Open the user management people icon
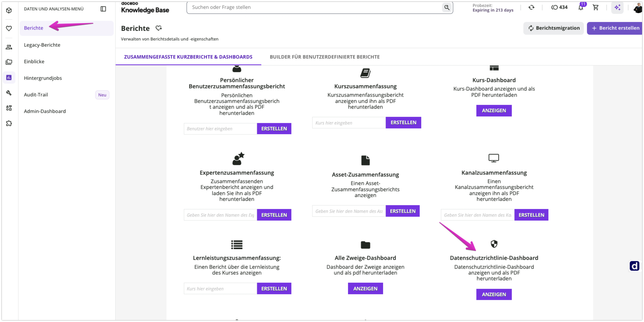Screen dimensions: 644x322 [9, 47]
